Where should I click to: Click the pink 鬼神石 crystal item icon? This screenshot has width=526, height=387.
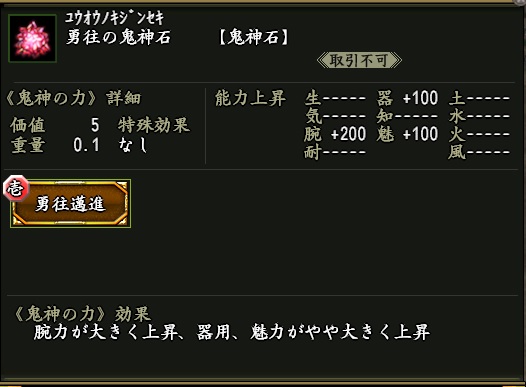(x=32, y=38)
